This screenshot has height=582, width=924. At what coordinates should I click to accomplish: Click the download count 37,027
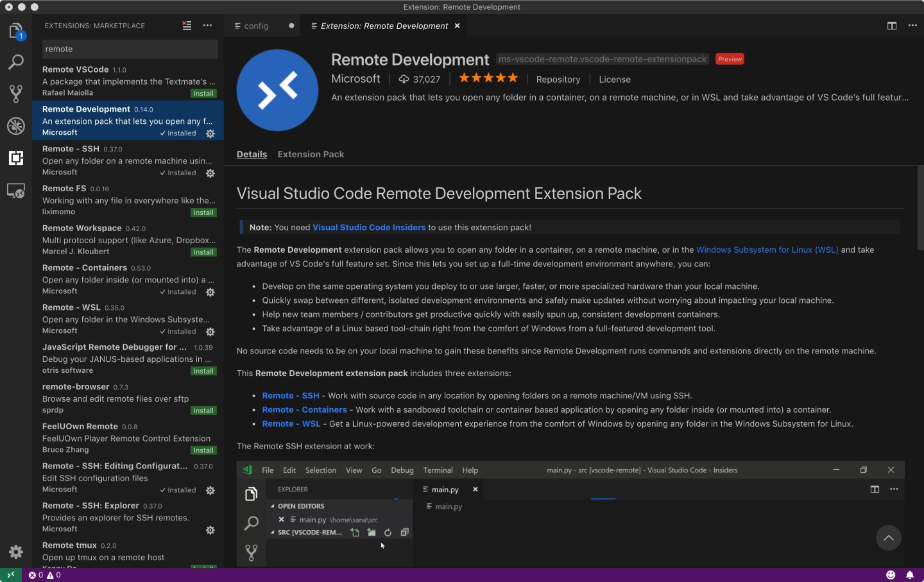click(x=420, y=79)
